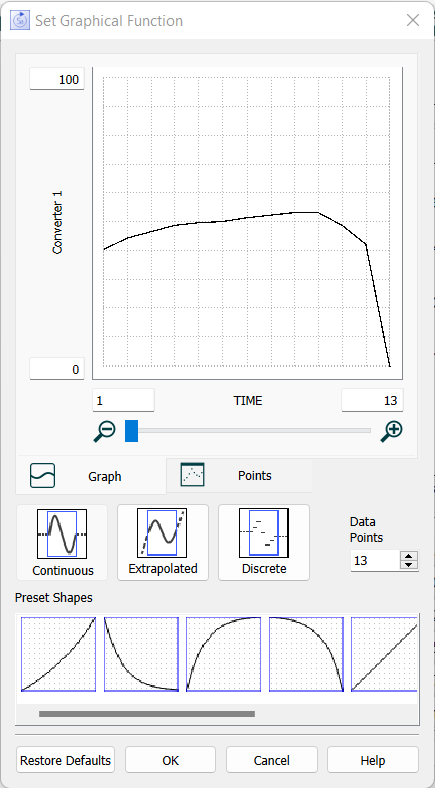
Task: Confirm with the OK button
Action: [x=170, y=760]
